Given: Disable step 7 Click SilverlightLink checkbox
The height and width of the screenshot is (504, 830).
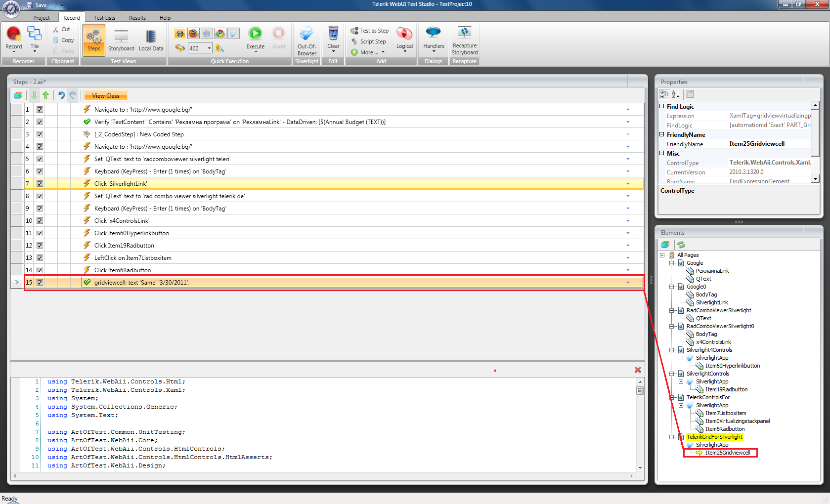Looking at the screenshot, I should [x=40, y=184].
